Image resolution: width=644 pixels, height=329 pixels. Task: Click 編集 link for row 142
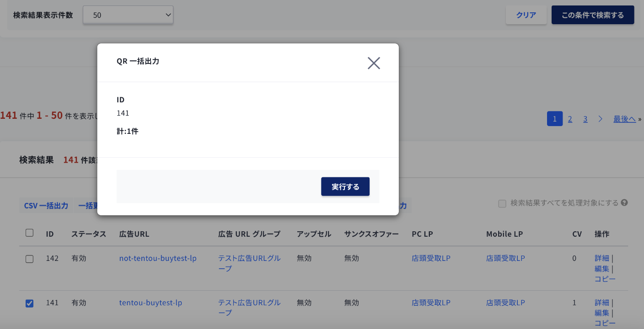tap(602, 269)
